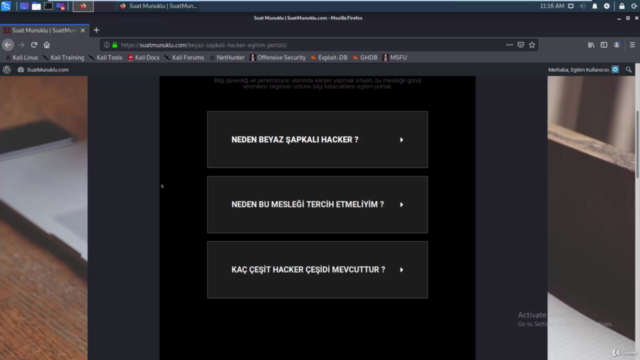Screen dimensions: 640x360
Task: Show the sidebars icon
Action: [604, 45]
